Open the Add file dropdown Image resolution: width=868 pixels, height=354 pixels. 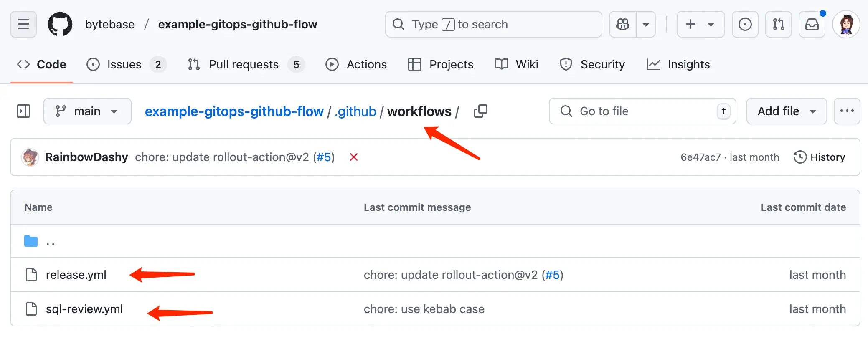click(786, 111)
